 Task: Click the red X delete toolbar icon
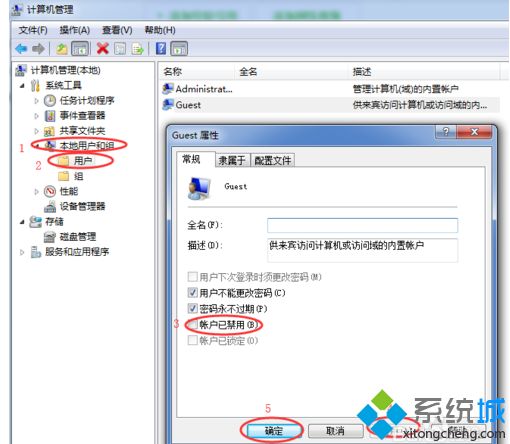point(102,48)
